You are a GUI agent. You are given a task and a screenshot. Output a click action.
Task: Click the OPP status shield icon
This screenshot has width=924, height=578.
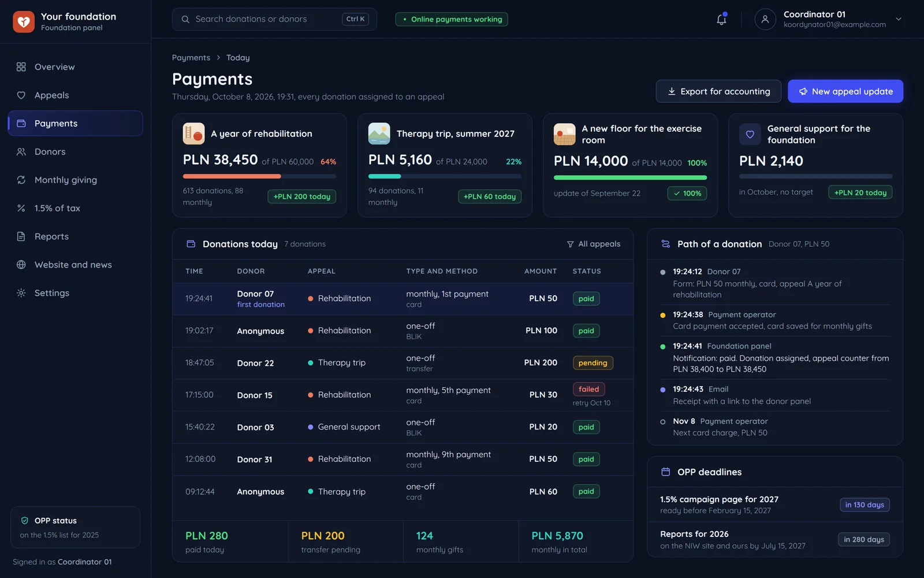click(x=25, y=521)
